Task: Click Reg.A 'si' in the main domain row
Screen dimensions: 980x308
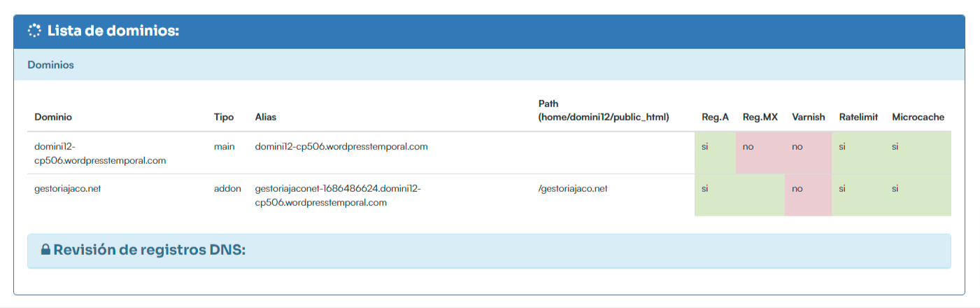Action: [x=715, y=153]
